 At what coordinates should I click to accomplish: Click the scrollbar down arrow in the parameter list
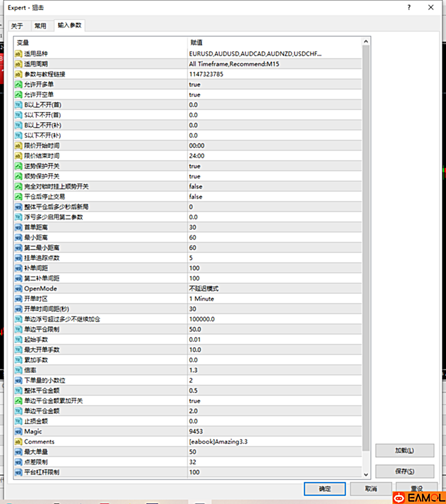click(x=367, y=474)
